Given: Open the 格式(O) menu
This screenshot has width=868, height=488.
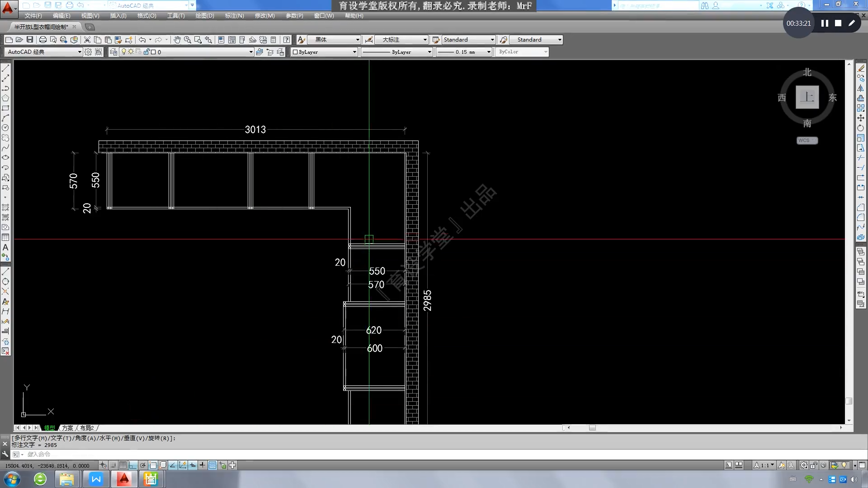Looking at the screenshot, I should coord(146,15).
